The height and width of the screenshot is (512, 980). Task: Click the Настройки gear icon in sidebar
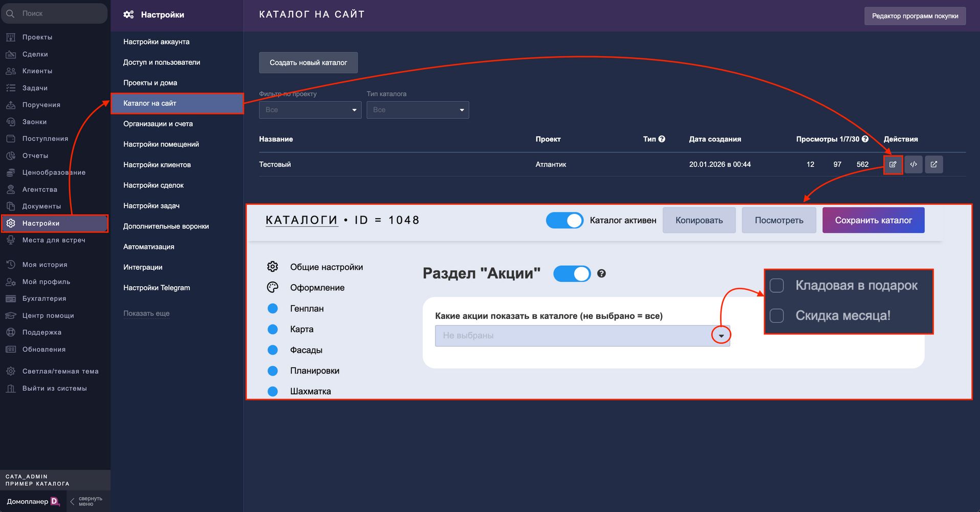click(x=11, y=223)
